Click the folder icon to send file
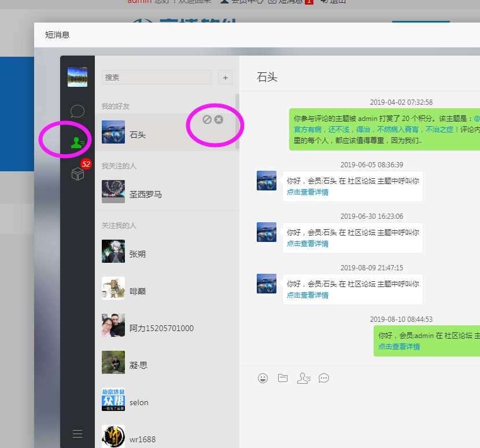 coord(283,378)
